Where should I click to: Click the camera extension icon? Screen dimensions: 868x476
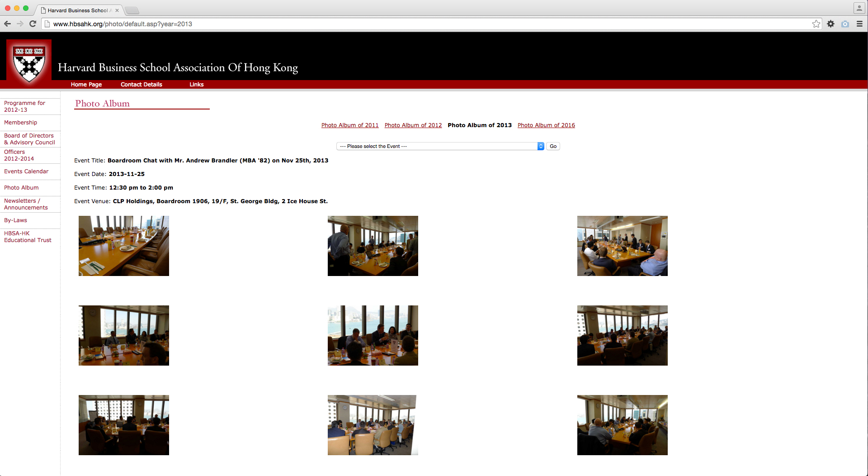[x=845, y=24]
